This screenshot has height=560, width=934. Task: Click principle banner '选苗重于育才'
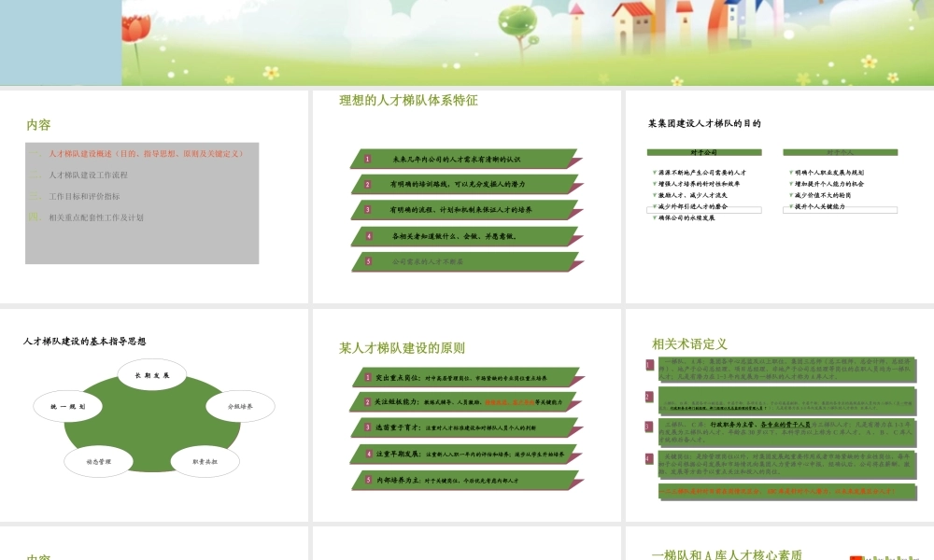coord(468,427)
